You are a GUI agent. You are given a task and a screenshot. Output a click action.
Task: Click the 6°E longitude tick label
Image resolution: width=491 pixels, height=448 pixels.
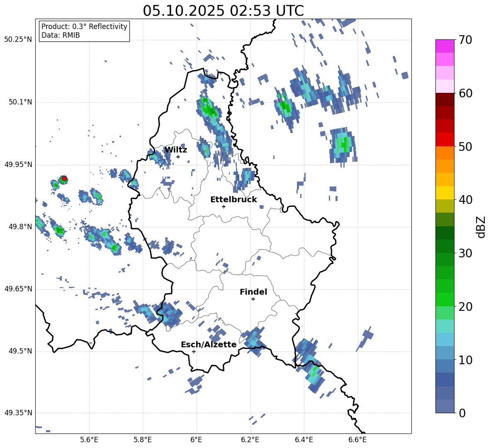pyautogui.click(x=196, y=440)
